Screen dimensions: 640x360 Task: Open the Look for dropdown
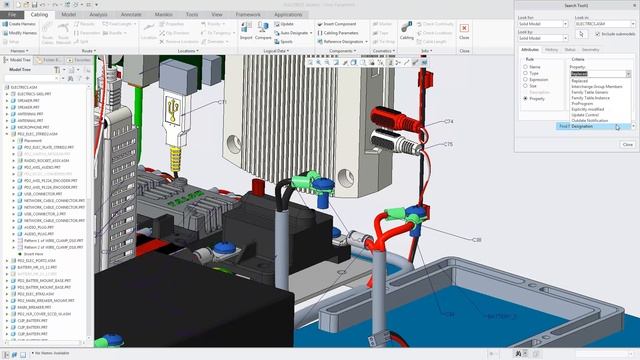[x=565, y=24]
